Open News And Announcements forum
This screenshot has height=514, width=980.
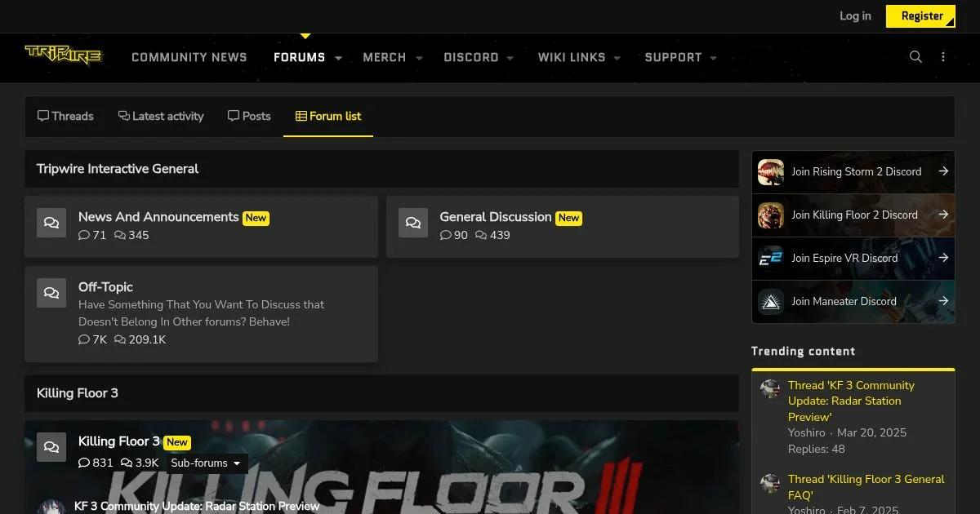[158, 217]
